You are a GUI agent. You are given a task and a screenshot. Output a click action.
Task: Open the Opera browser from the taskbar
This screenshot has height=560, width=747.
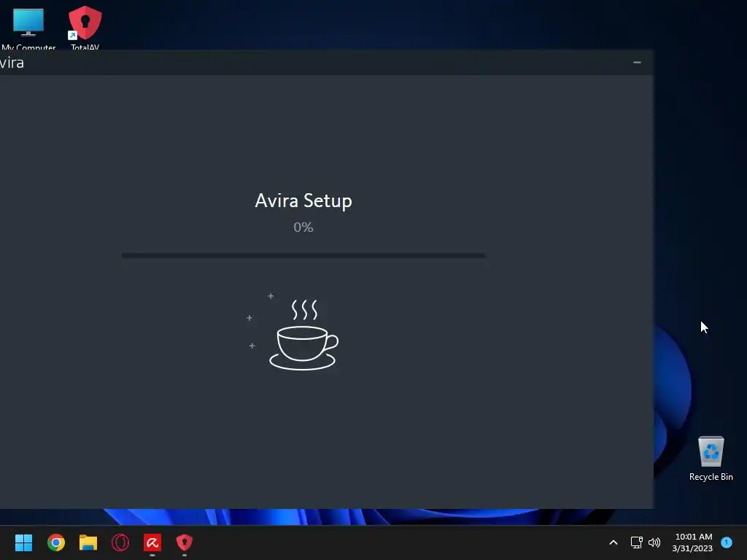120,542
